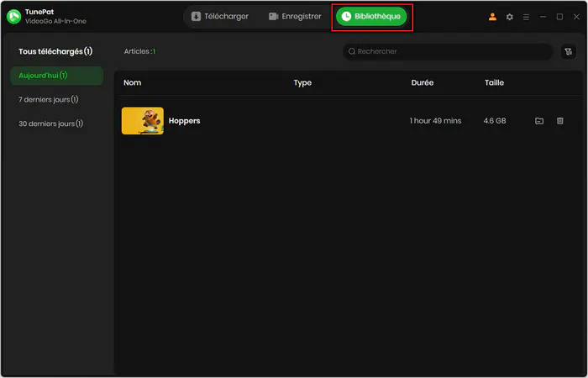This screenshot has width=588, height=378.
Task: Maximize the TunePat window
Action: pyautogui.click(x=559, y=17)
